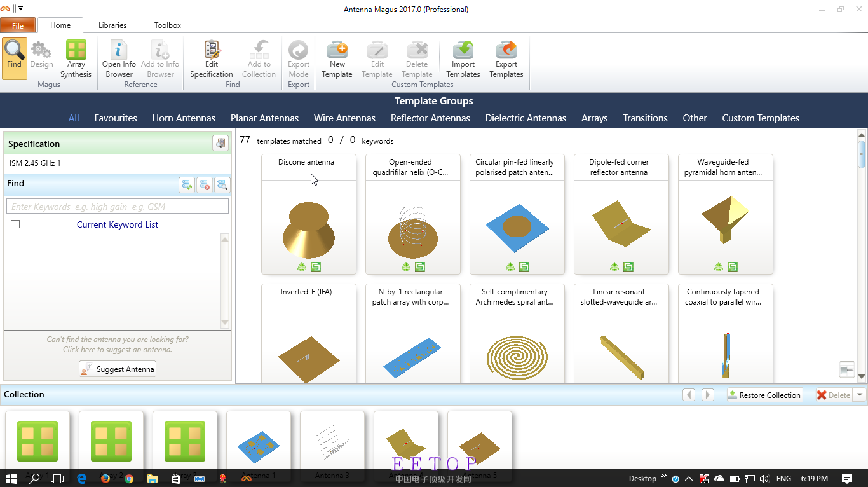Show the Custom Templates group
This screenshot has height=487, width=868.
coord(761,118)
